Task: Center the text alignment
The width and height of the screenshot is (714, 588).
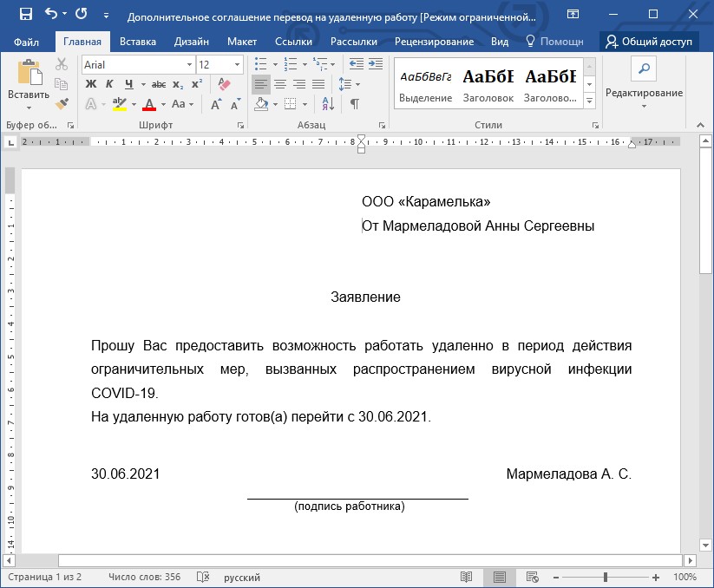Action: click(x=280, y=84)
